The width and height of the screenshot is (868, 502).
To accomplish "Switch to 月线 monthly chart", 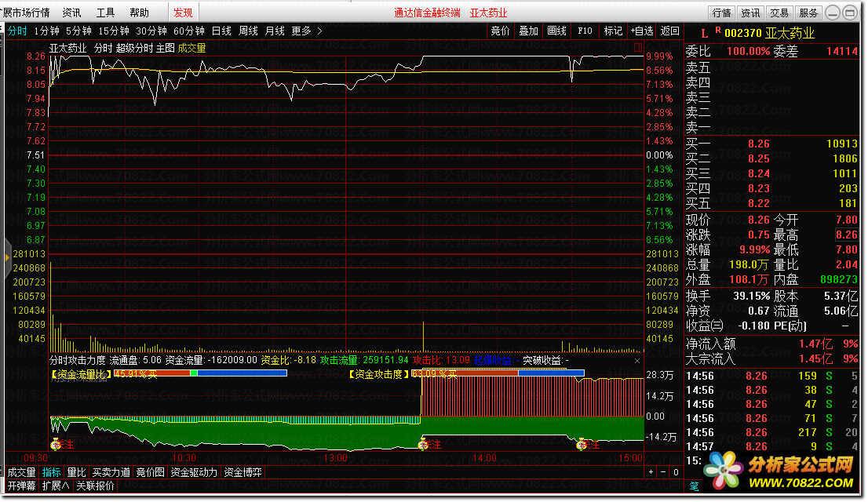I will tap(275, 31).
